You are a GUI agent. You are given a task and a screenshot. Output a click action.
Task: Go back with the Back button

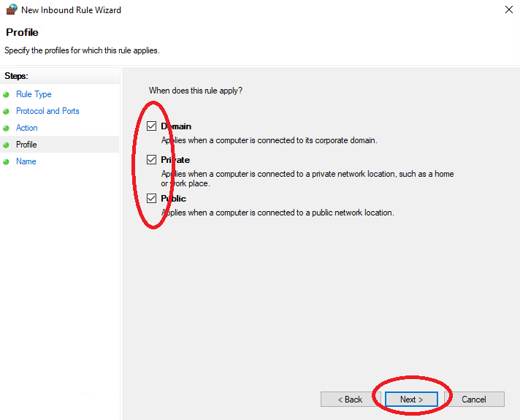(351, 399)
